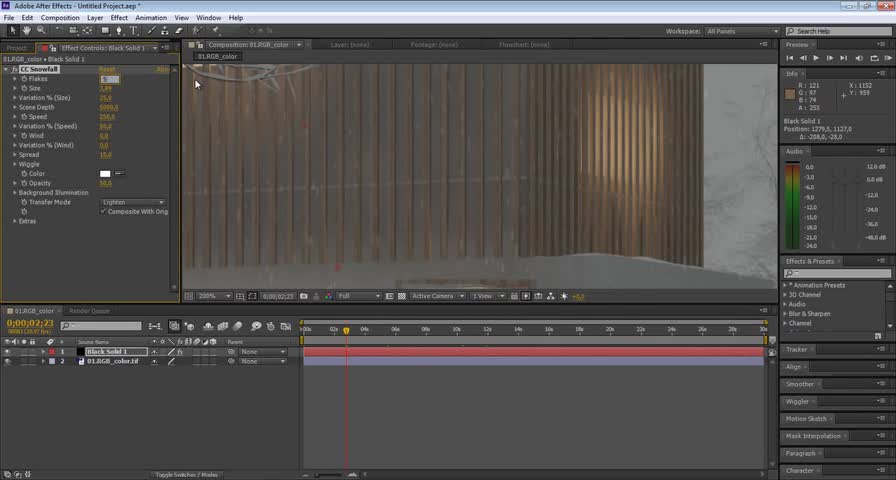Choose the Eraser tool
This screenshot has width=896, height=480.
point(177,31)
